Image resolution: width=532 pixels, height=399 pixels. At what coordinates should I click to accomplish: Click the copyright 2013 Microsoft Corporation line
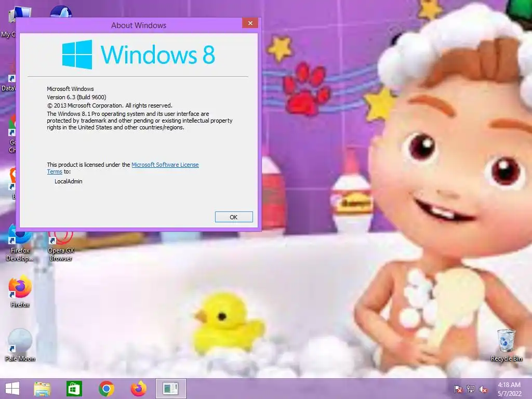(110, 105)
